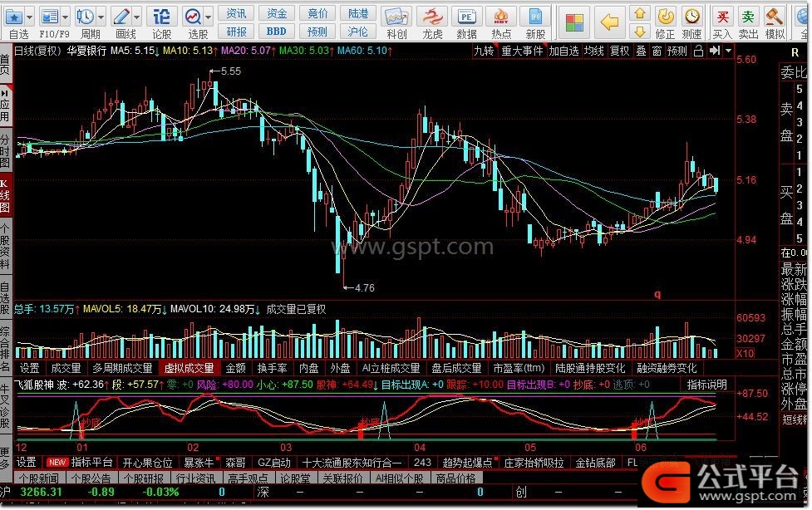Screen dimensions: 812x510
Task: Select the 暴涨牛 indicator
Action: click(x=199, y=462)
